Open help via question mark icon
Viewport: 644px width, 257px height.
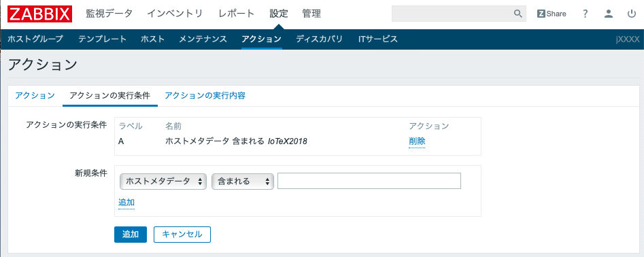586,14
